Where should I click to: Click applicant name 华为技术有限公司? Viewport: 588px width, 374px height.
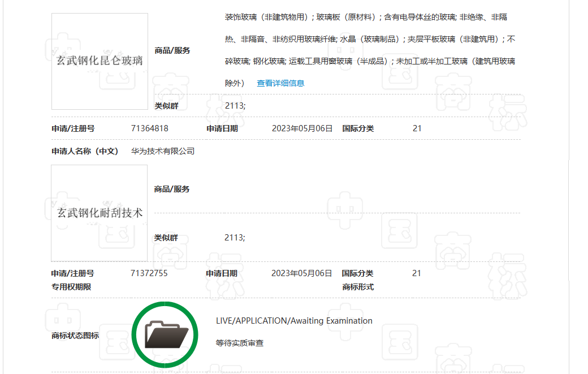[163, 151]
